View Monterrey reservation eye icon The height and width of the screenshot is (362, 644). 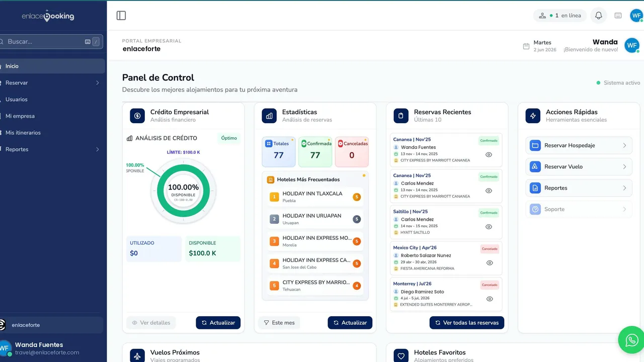pyautogui.click(x=490, y=299)
